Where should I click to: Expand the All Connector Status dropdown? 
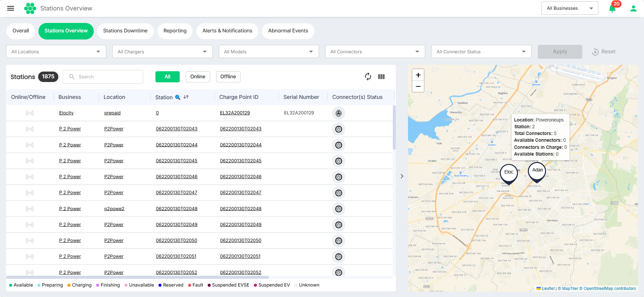coord(481,52)
